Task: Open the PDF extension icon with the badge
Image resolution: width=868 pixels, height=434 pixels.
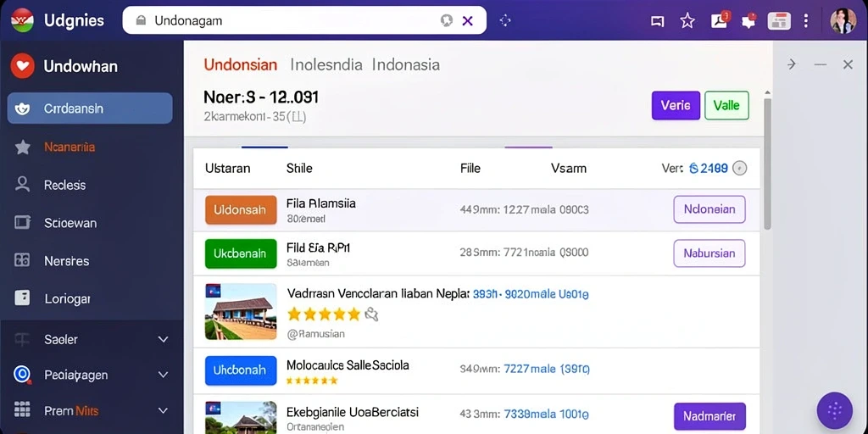Action: click(720, 20)
